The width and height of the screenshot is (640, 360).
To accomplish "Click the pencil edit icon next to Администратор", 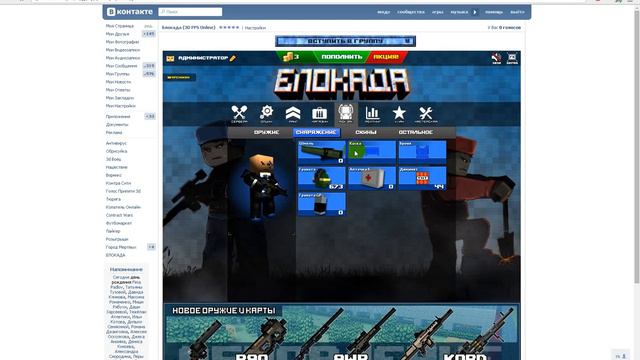I will point(233,58).
